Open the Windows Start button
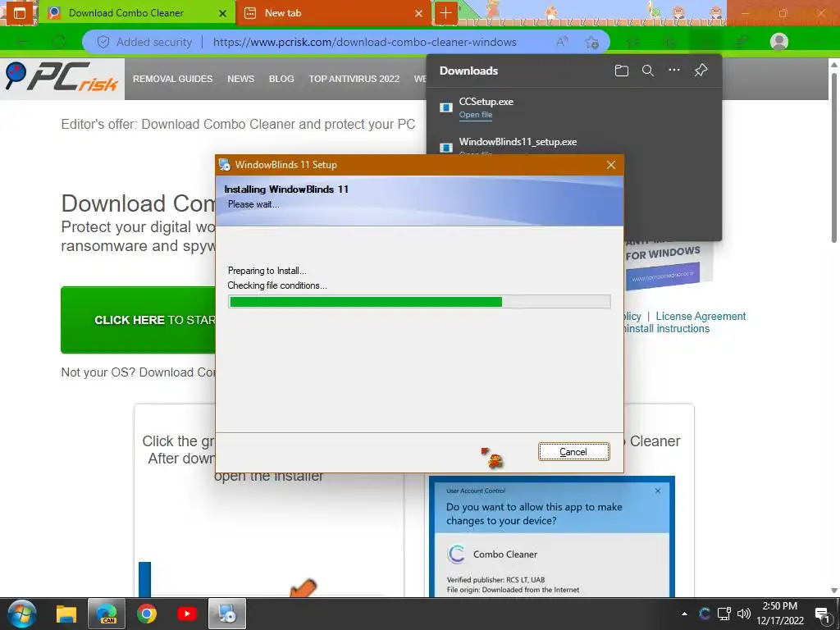The height and width of the screenshot is (630, 840). (22, 614)
